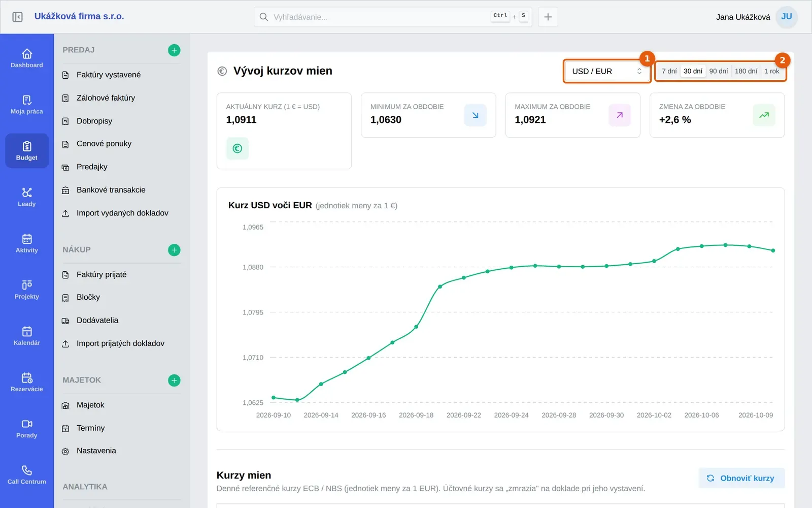Select the 1 rok period
The width and height of the screenshot is (812, 508).
pyautogui.click(x=771, y=71)
